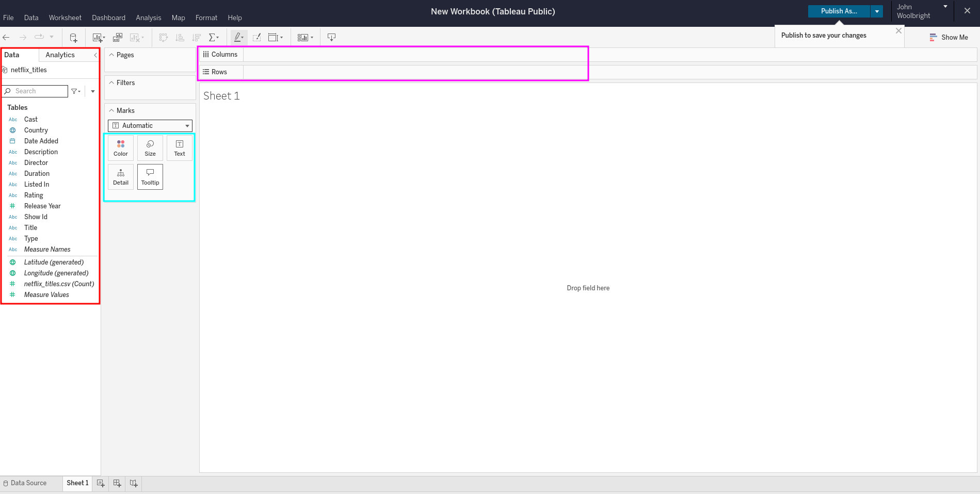Open the Format menu
This screenshot has width=980, height=494.
tap(206, 18)
